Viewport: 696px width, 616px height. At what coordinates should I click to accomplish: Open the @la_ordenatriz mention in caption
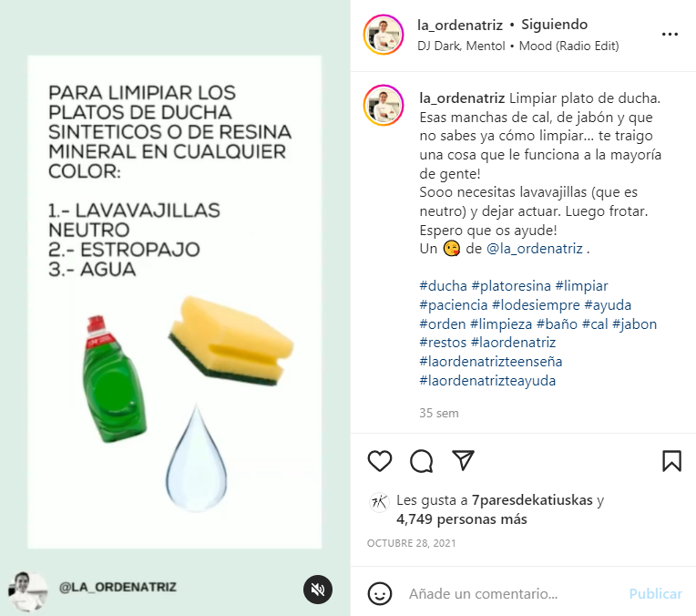pyautogui.click(x=535, y=248)
